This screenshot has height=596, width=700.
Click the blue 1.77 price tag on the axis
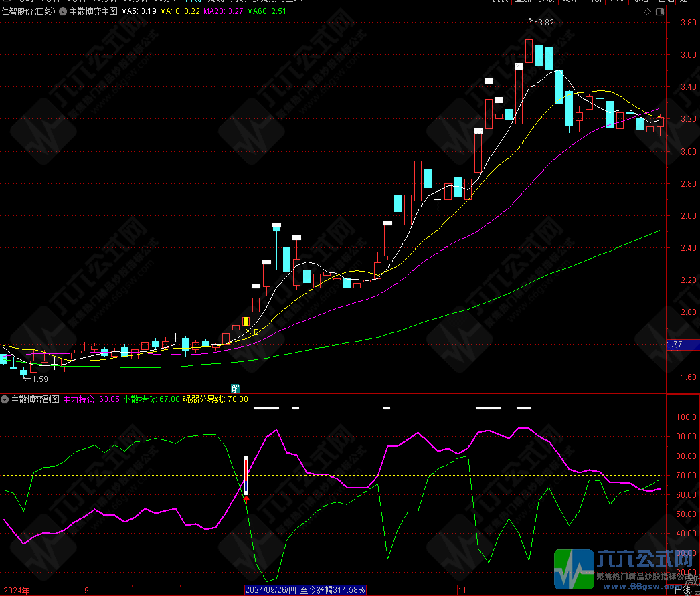coord(675,344)
